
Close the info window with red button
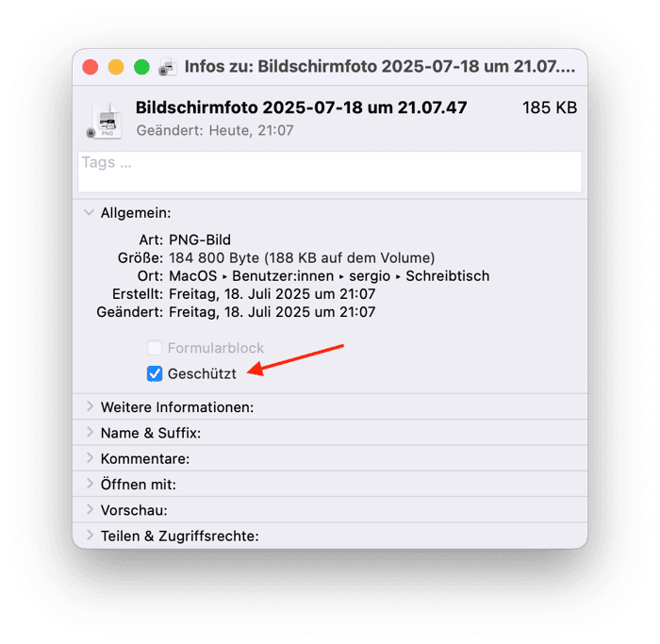(91, 67)
